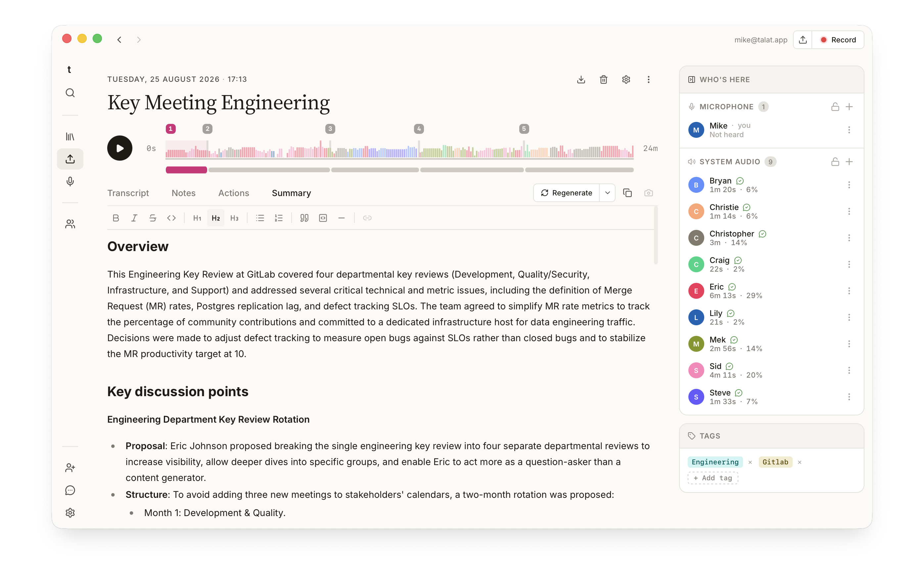Click the invite user icon in the sidebar
This screenshot has height=578, width=924.
coord(70,467)
